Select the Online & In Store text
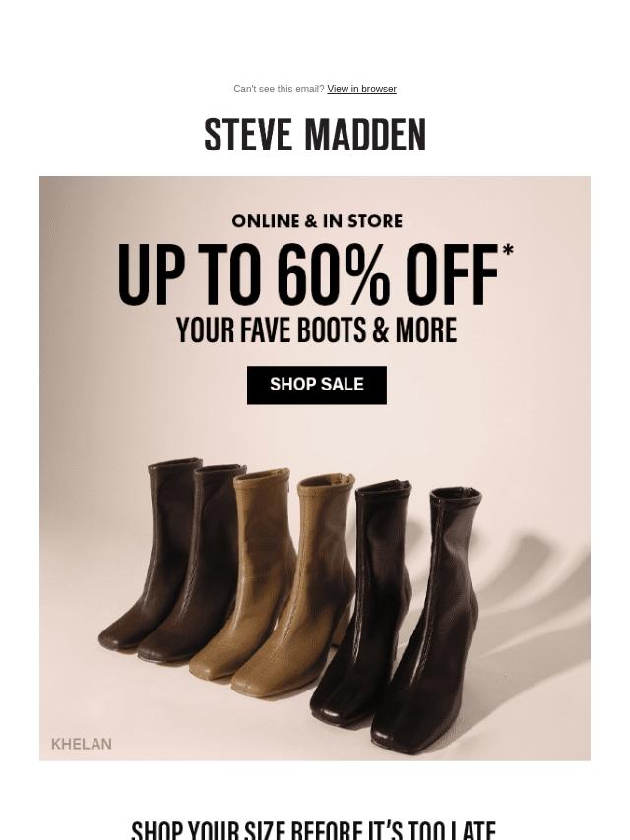 [317, 221]
